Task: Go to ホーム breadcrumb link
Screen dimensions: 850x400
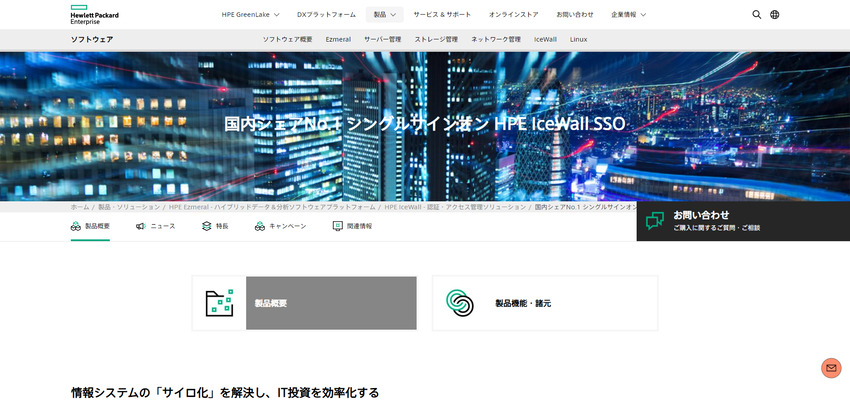Action: (x=80, y=207)
